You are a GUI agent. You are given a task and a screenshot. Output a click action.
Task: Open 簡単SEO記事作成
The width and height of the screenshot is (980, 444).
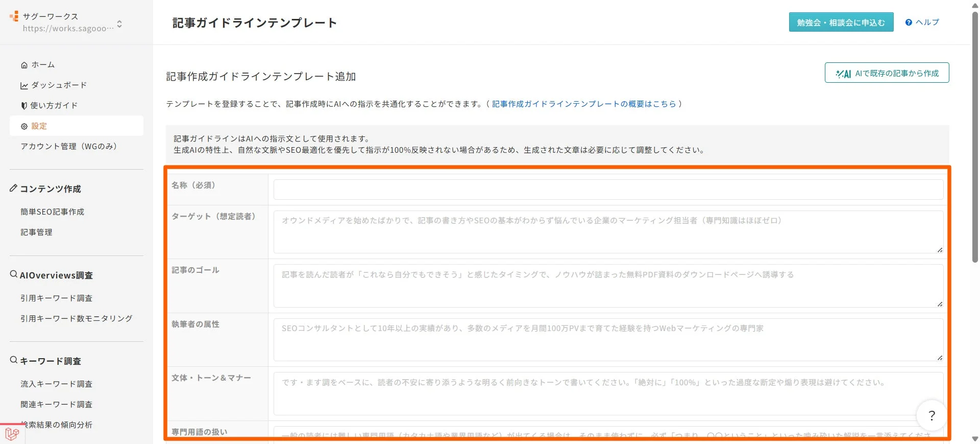coord(52,212)
